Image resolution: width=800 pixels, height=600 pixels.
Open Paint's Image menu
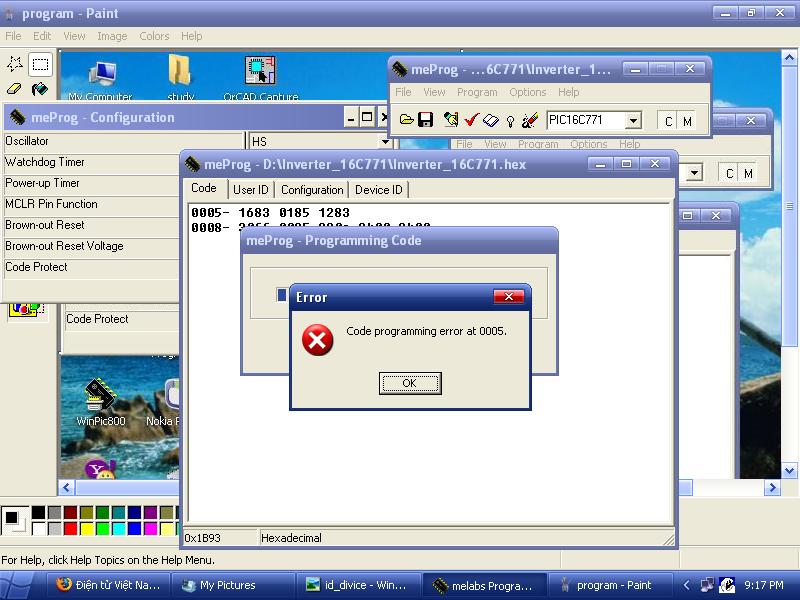[x=112, y=36]
